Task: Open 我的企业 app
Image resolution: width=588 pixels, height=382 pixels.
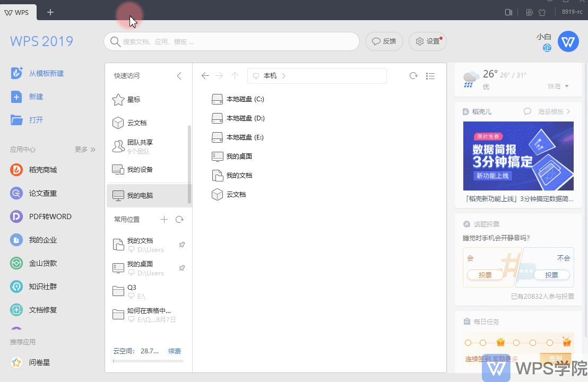Action: pos(34,240)
